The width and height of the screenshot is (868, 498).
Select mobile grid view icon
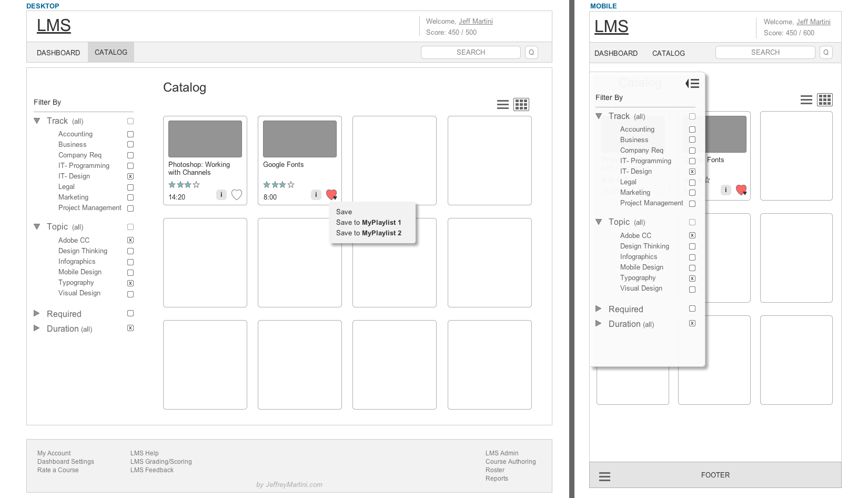click(x=824, y=100)
